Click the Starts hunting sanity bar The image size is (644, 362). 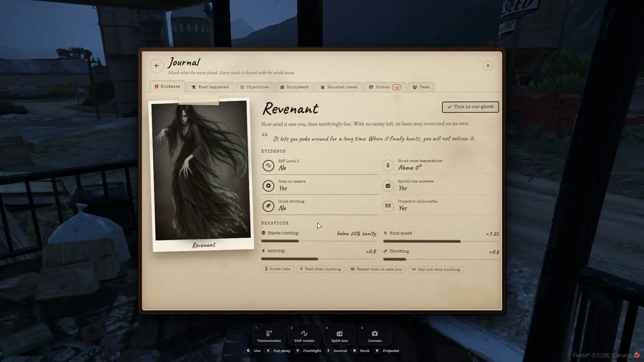tap(319, 241)
